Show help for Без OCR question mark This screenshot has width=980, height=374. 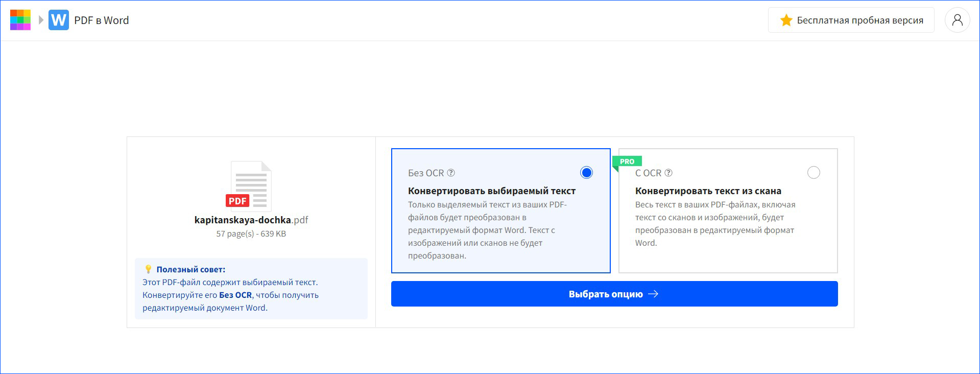click(451, 173)
